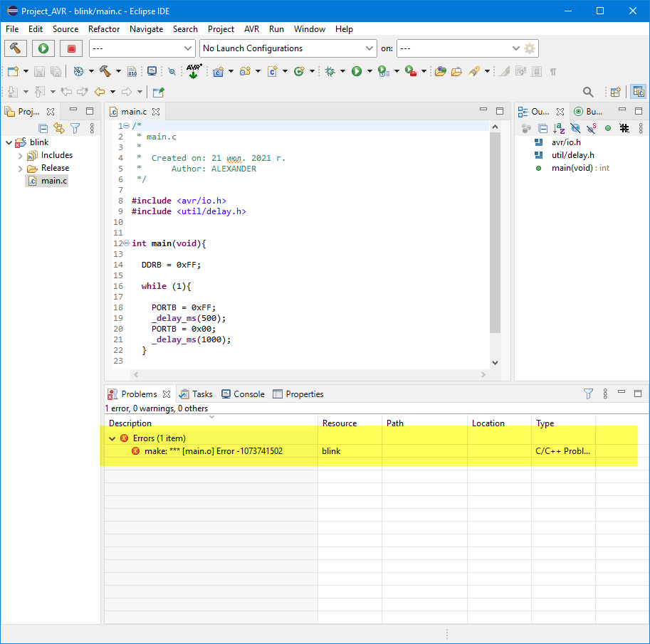Click the New Class green C icon
This screenshot has width=650, height=644.
tap(299, 71)
